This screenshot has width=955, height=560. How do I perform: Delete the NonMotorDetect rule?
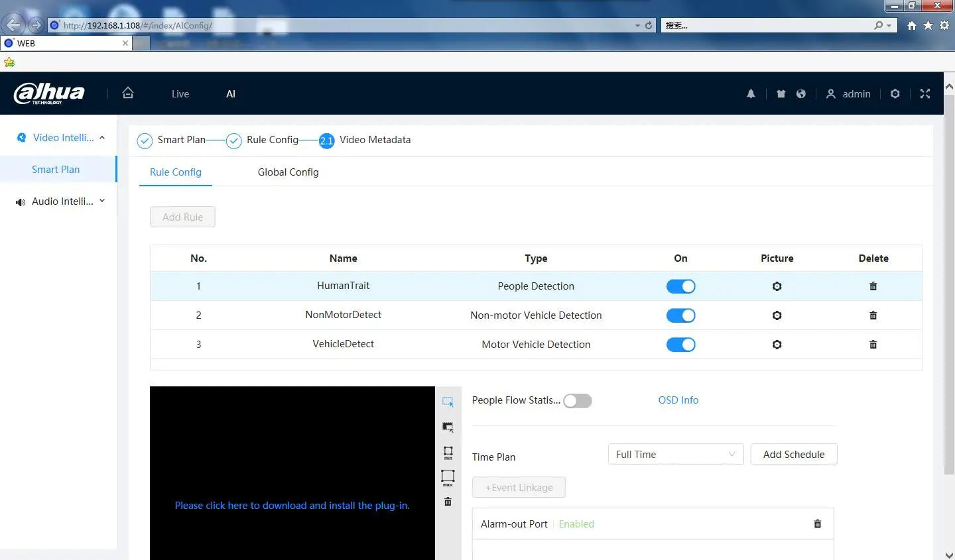[x=873, y=315]
